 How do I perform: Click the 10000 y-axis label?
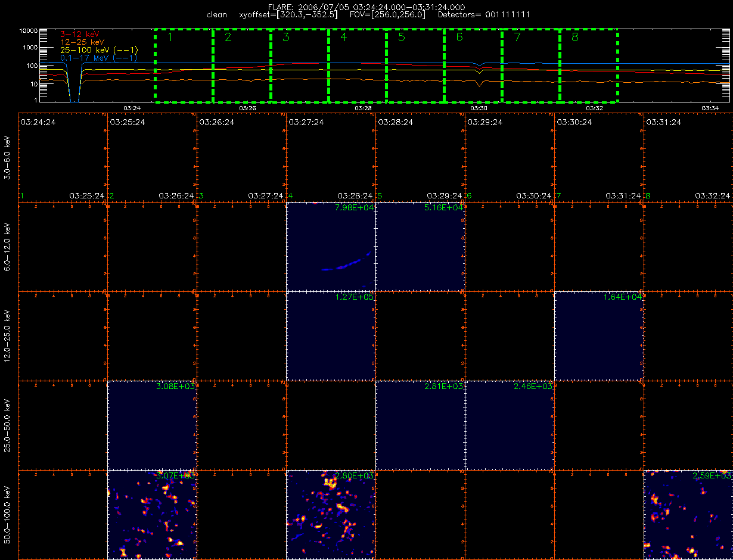[x=28, y=30]
